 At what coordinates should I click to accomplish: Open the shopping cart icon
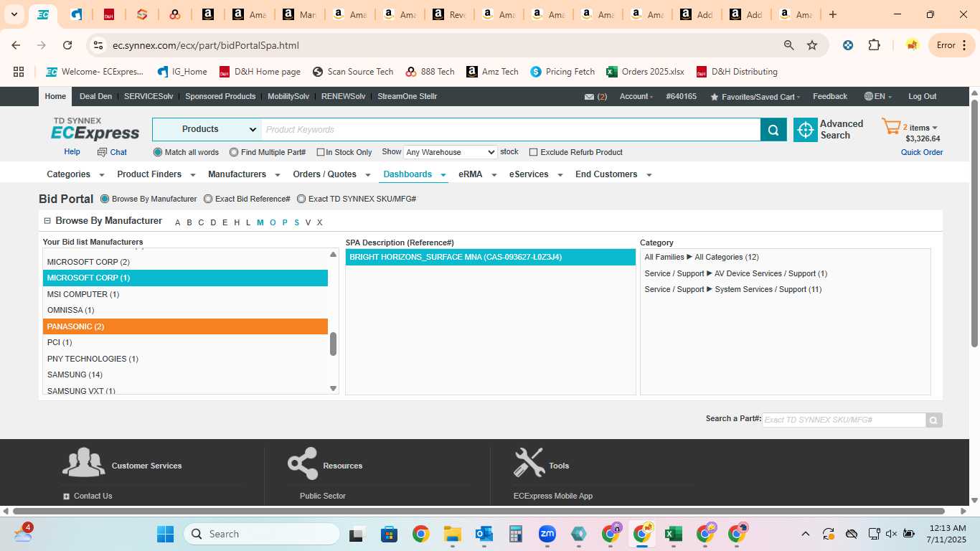[891, 128]
